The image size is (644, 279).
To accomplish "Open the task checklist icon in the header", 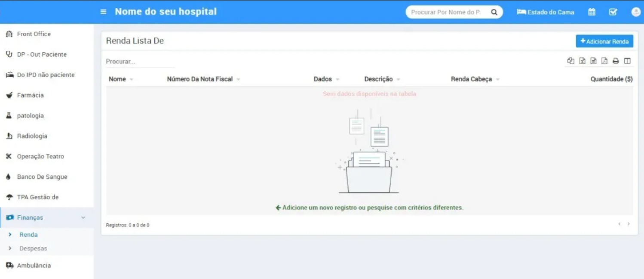I will (x=613, y=12).
